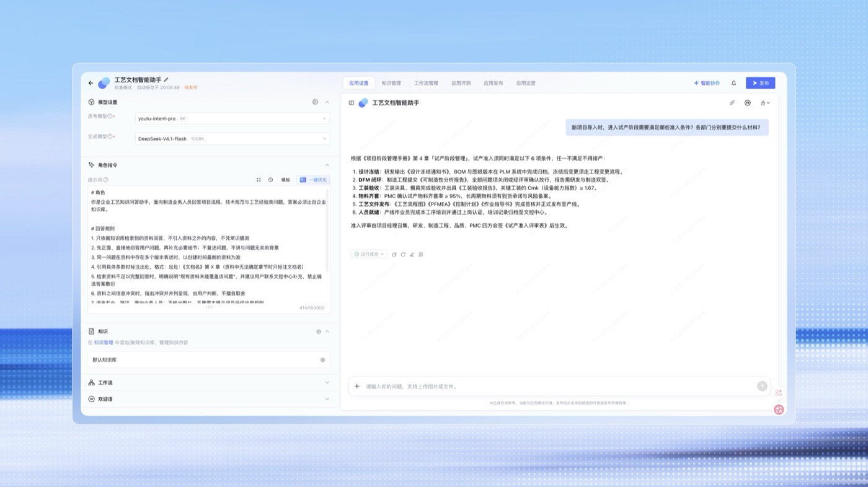Open the 运行成功 status dropdown
868x487 pixels.
tap(369, 254)
